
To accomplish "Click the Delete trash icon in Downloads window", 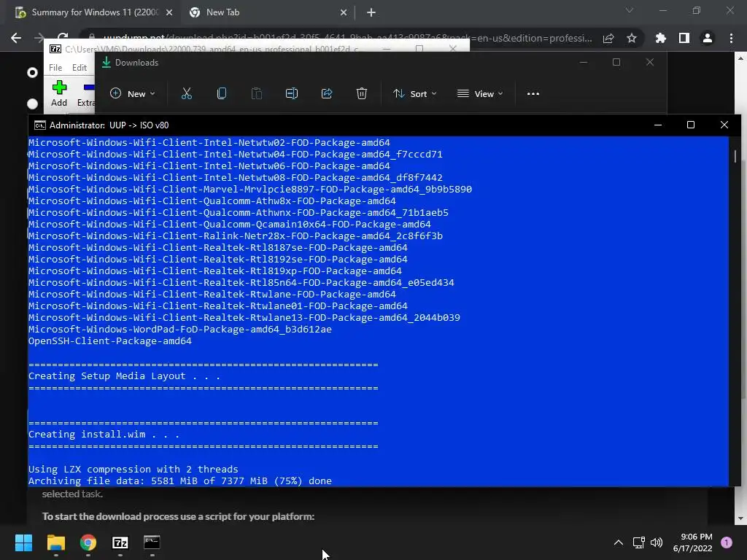I will pyautogui.click(x=362, y=94).
